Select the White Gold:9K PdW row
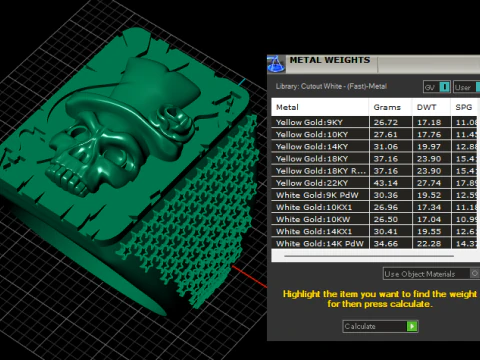 pos(376,195)
